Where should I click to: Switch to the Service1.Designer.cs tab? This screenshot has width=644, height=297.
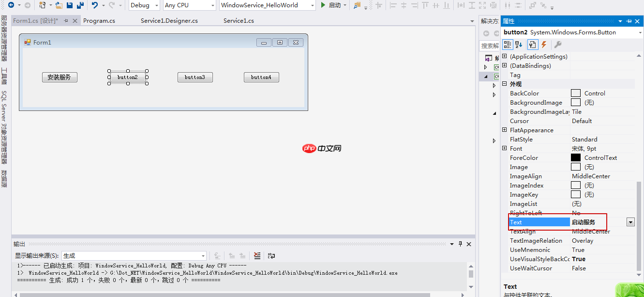169,21
